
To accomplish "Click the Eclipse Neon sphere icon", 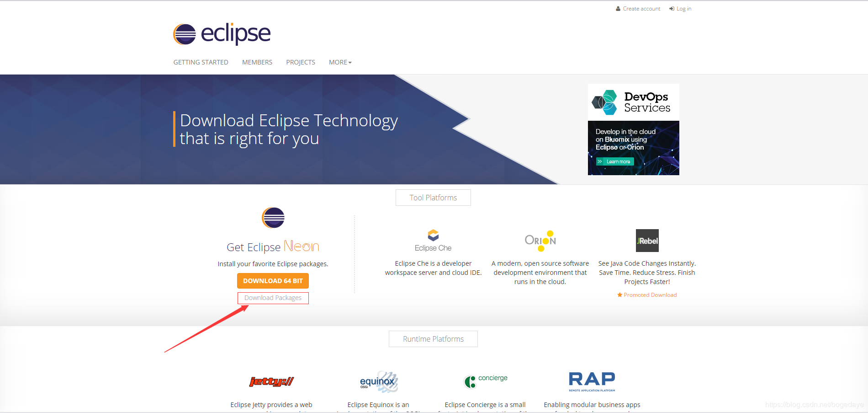I will pyautogui.click(x=273, y=218).
